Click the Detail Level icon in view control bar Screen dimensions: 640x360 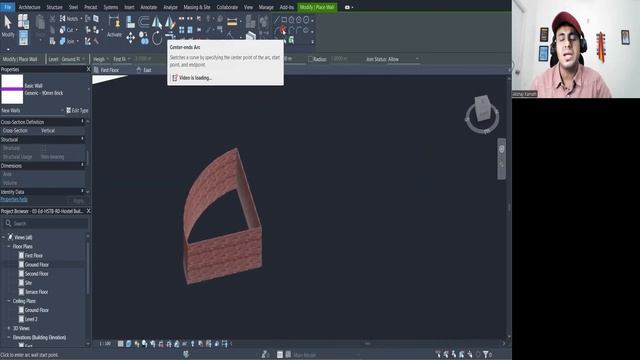(121, 344)
